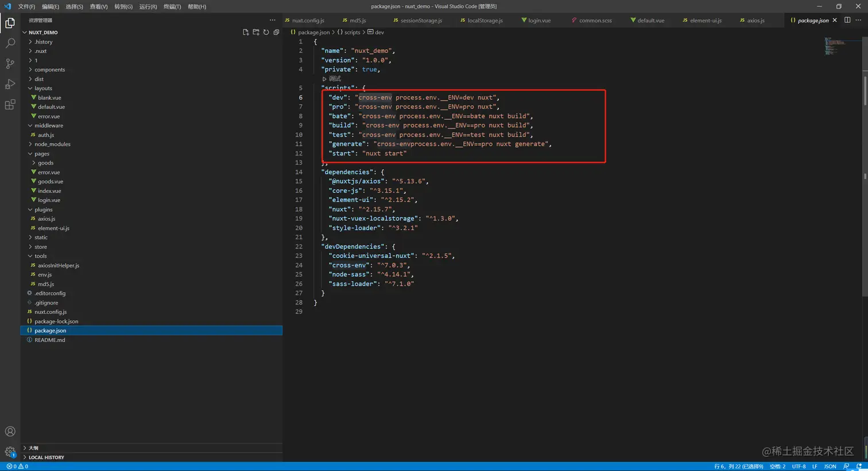Screen dimensions: 868x471
Task: Switch to default.vue tab
Action: 648,20
